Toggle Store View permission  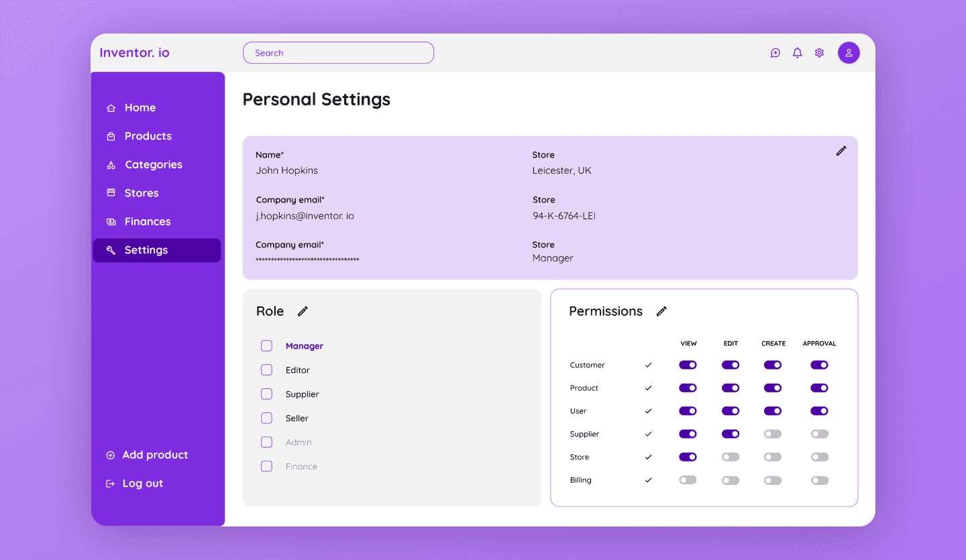click(688, 457)
